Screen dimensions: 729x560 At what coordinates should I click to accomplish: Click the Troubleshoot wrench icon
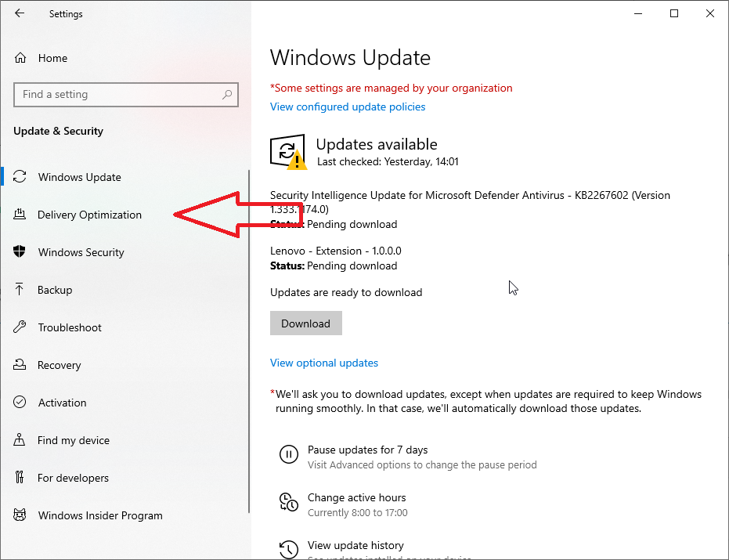(x=21, y=327)
